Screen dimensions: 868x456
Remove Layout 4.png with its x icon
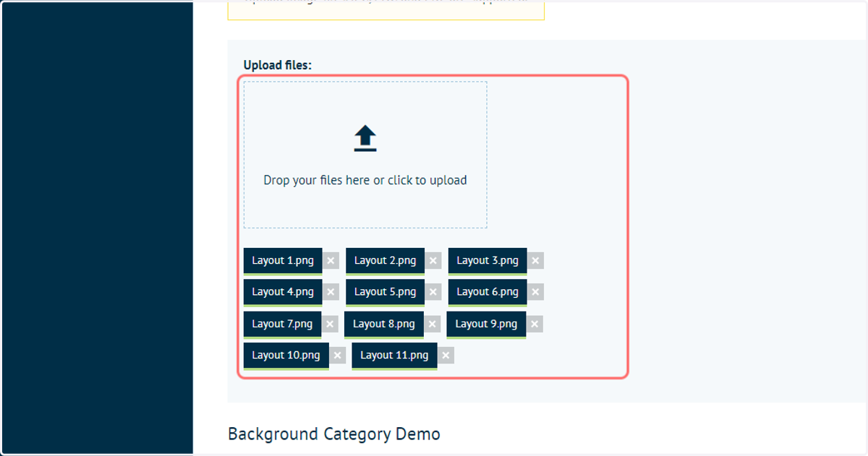pyautogui.click(x=331, y=292)
